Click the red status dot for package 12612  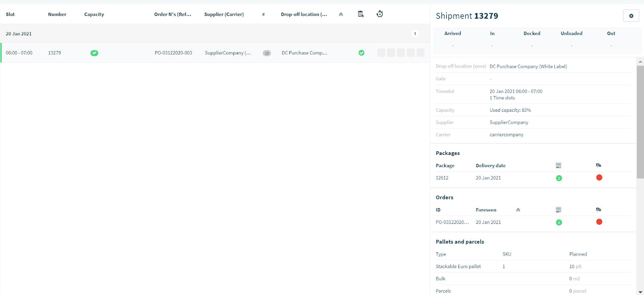(599, 178)
